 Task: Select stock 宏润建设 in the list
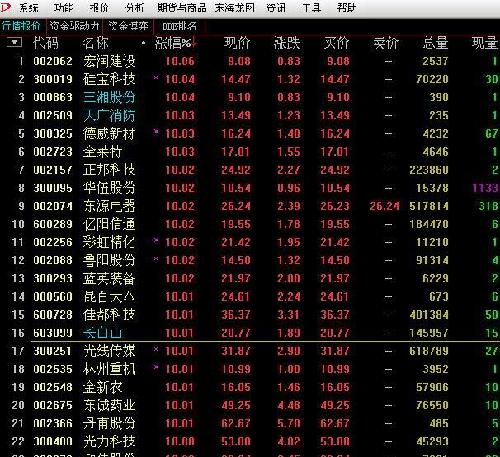[x=109, y=61]
